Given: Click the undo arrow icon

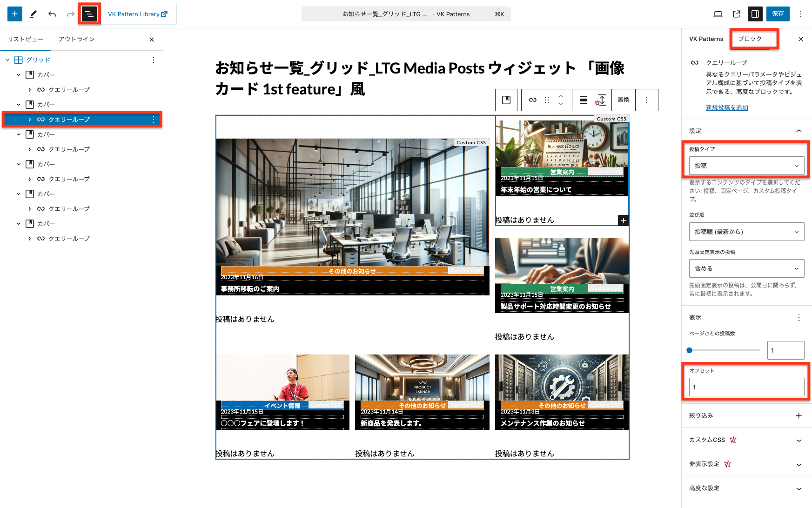Looking at the screenshot, I should pos(52,14).
